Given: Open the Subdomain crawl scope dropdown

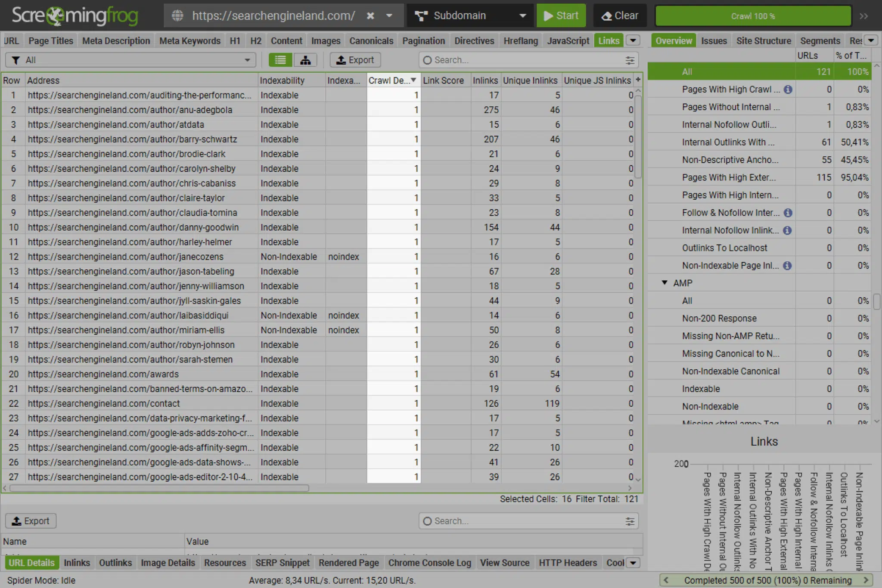Looking at the screenshot, I should click(x=469, y=15).
